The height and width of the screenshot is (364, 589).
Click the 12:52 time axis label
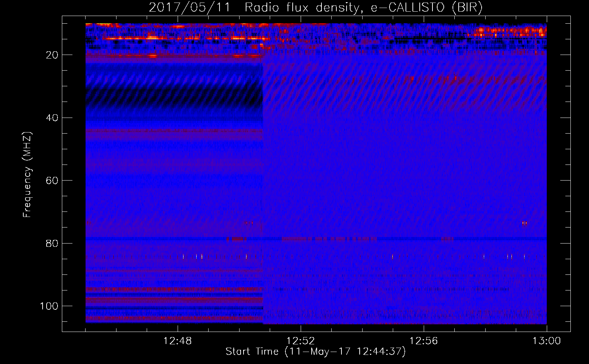(x=301, y=341)
